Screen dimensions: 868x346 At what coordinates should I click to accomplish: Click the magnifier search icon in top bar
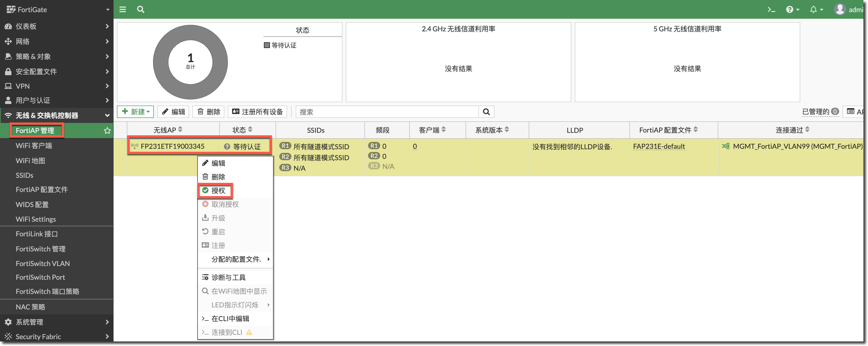click(x=141, y=9)
